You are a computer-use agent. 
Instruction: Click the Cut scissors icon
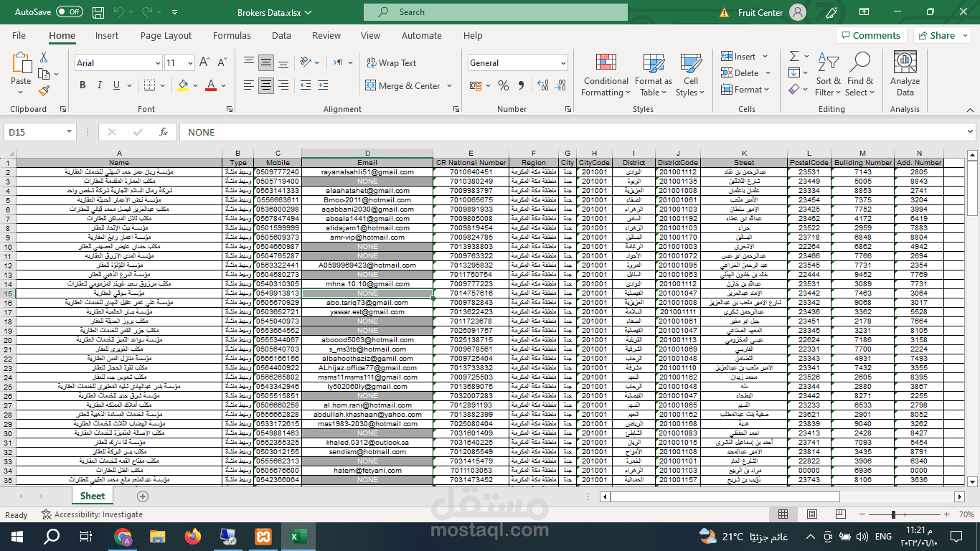point(44,57)
